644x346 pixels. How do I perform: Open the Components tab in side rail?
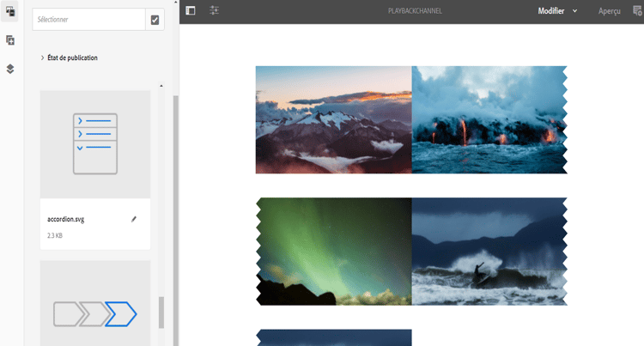(9, 40)
